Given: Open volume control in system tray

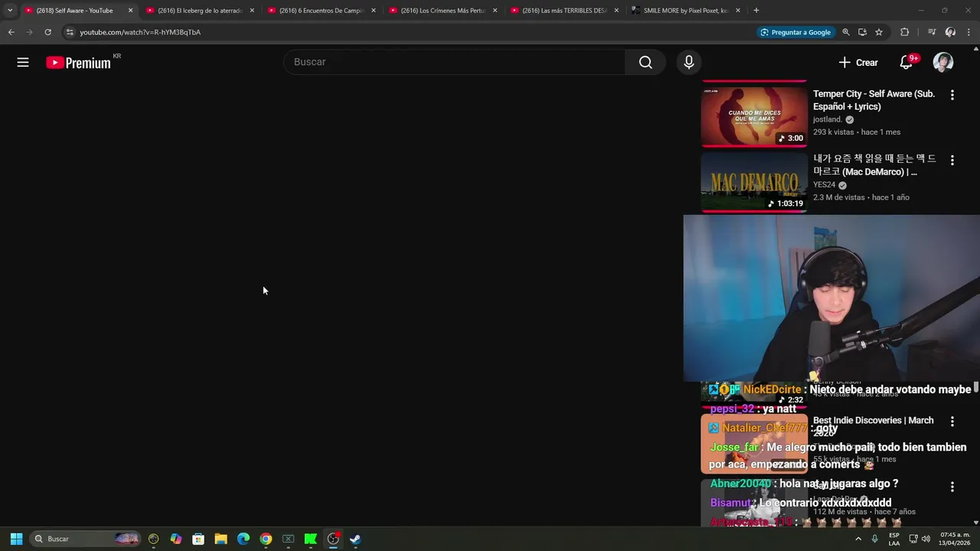Looking at the screenshot, I should coord(926,539).
